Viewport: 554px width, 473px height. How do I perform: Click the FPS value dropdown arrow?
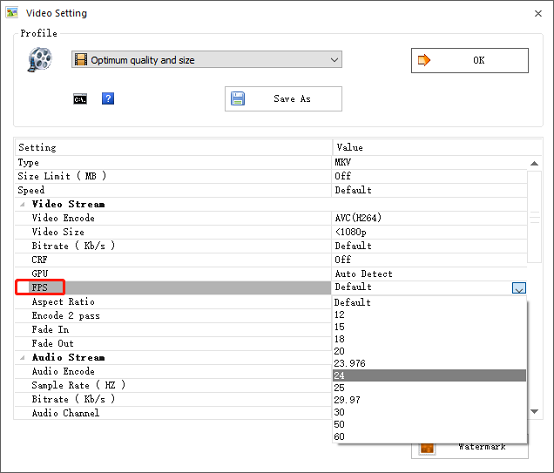[519, 288]
